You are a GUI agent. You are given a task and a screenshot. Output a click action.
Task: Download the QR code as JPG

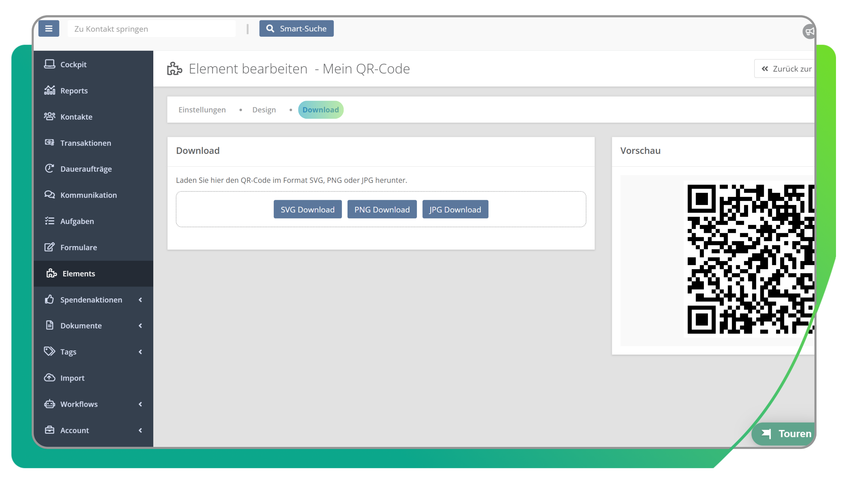455,210
